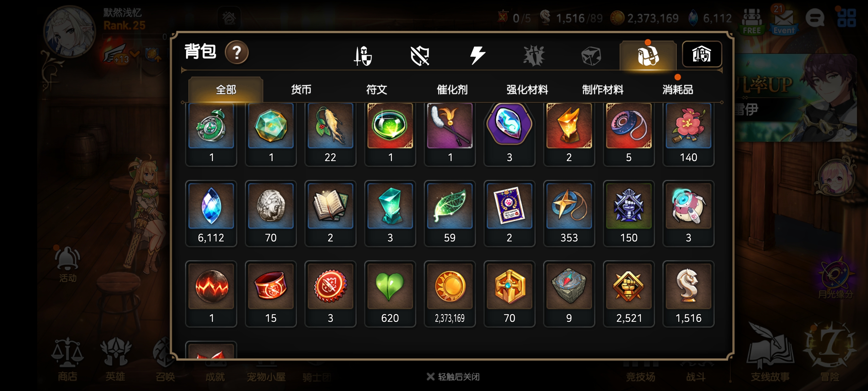This screenshot has width=868, height=391.
Task: Open the backpack help question mark
Action: click(x=237, y=53)
